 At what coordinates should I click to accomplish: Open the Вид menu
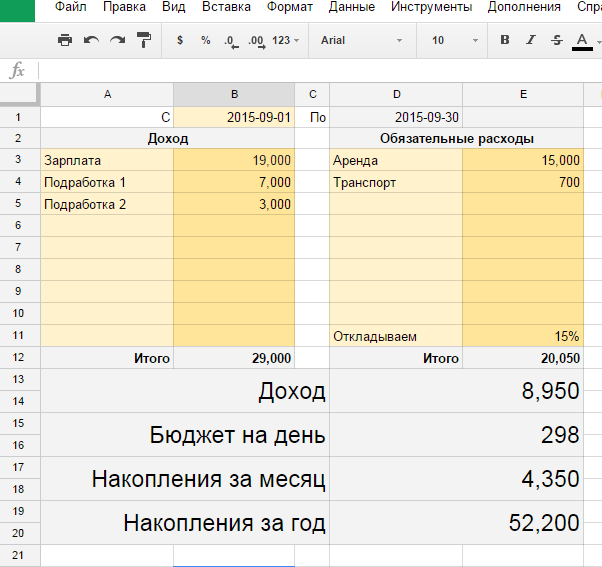[174, 7]
